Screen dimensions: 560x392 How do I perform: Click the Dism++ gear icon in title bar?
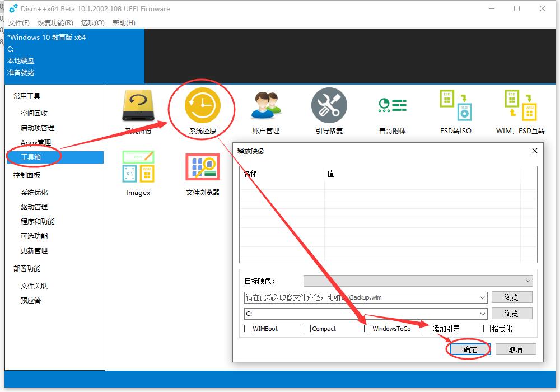pyautogui.click(x=13, y=8)
